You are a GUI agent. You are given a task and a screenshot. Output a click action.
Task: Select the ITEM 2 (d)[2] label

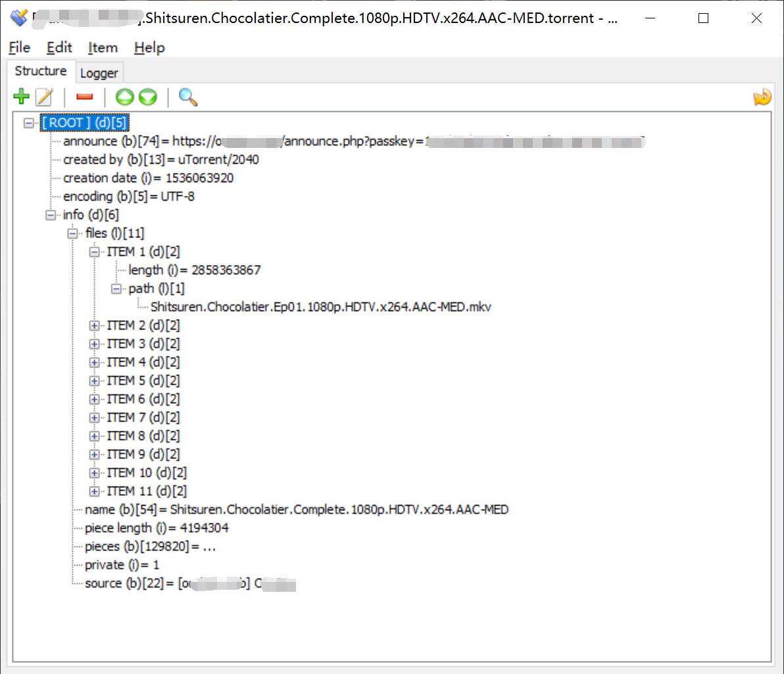[x=143, y=325]
